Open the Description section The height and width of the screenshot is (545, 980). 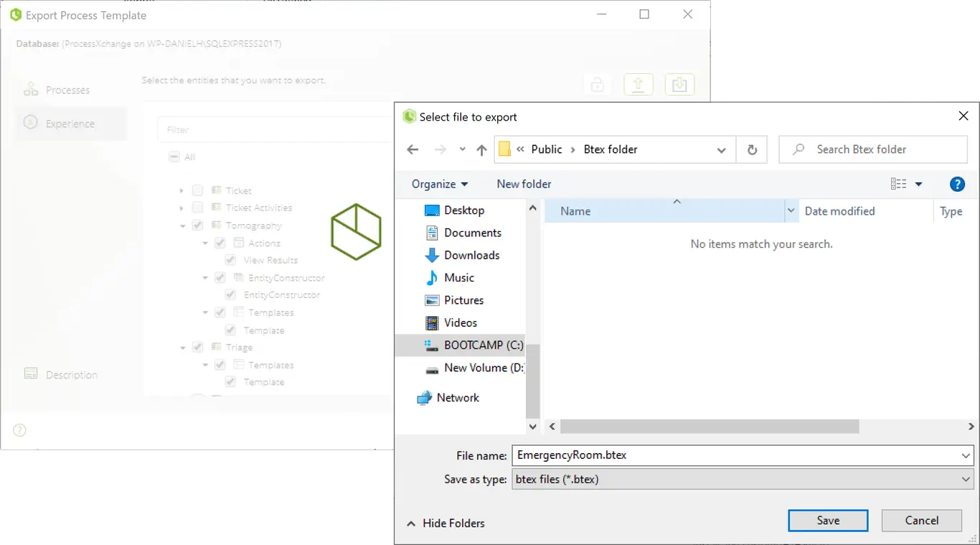[x=60, y=375]
